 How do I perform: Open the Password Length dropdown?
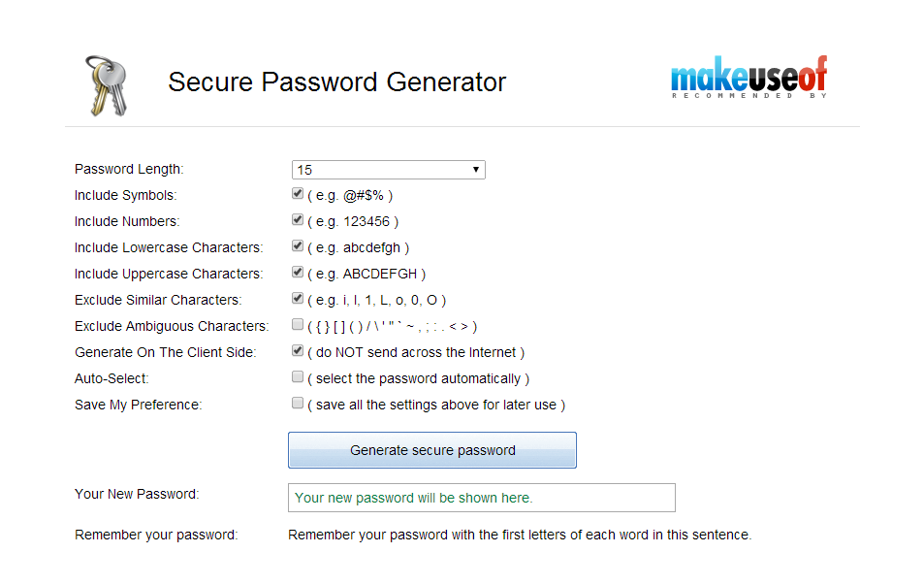[389, 170]
